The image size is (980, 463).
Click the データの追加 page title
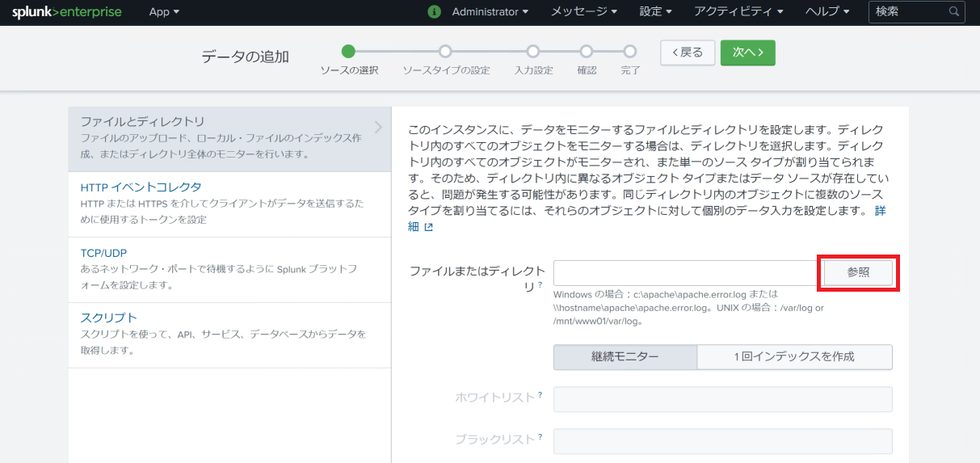[x=246, y=57]
